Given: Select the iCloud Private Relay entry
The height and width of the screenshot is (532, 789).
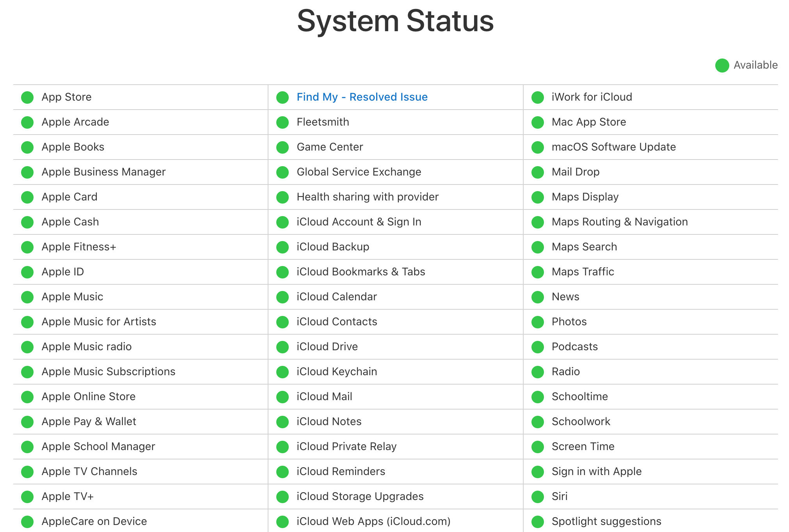Looking at the screenshot, I should click(x=346, y=447).
